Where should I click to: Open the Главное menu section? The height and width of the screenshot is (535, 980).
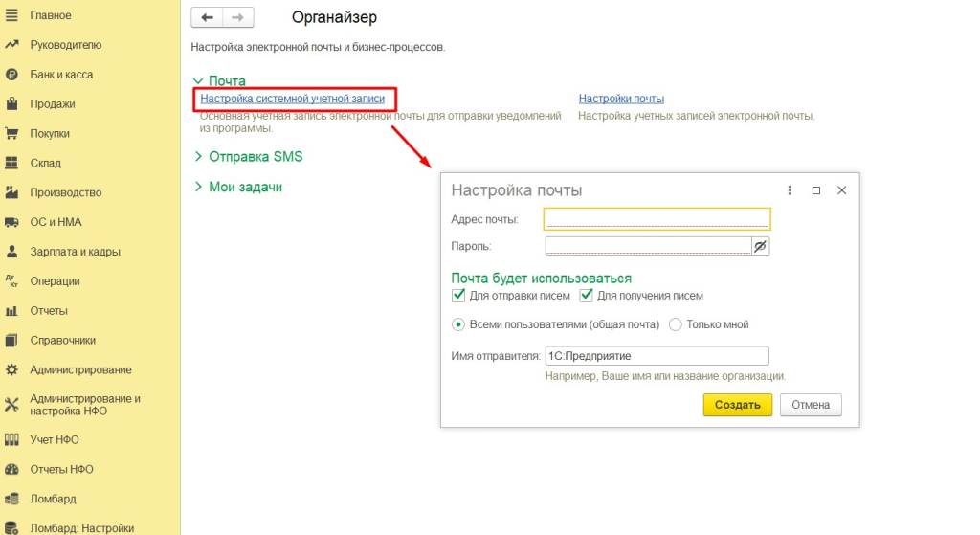tap(51, 15)
